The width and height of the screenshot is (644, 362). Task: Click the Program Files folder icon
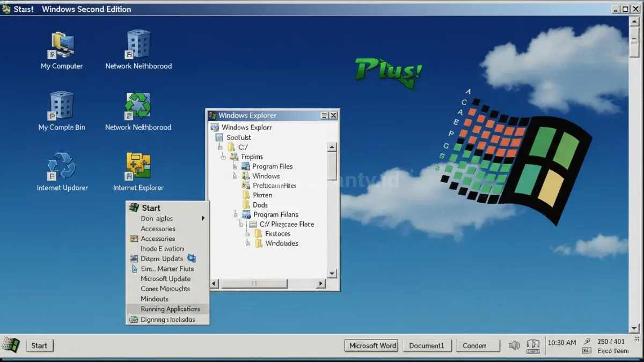click(x=246, y=166)
